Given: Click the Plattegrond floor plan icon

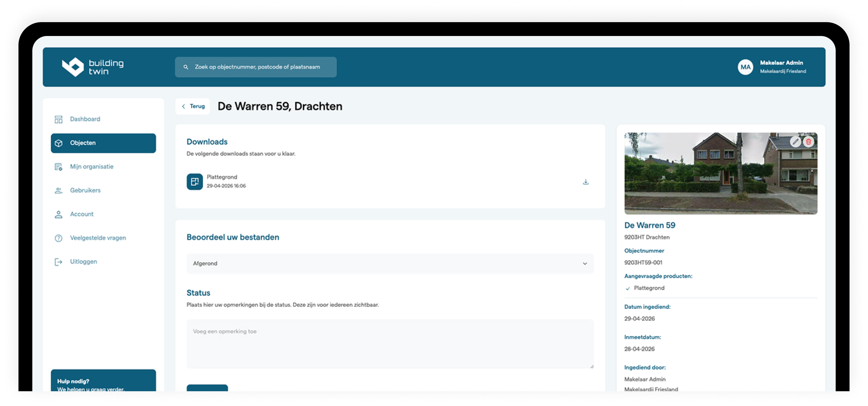Looking at the screenshot, I should [x=195, y=182].
